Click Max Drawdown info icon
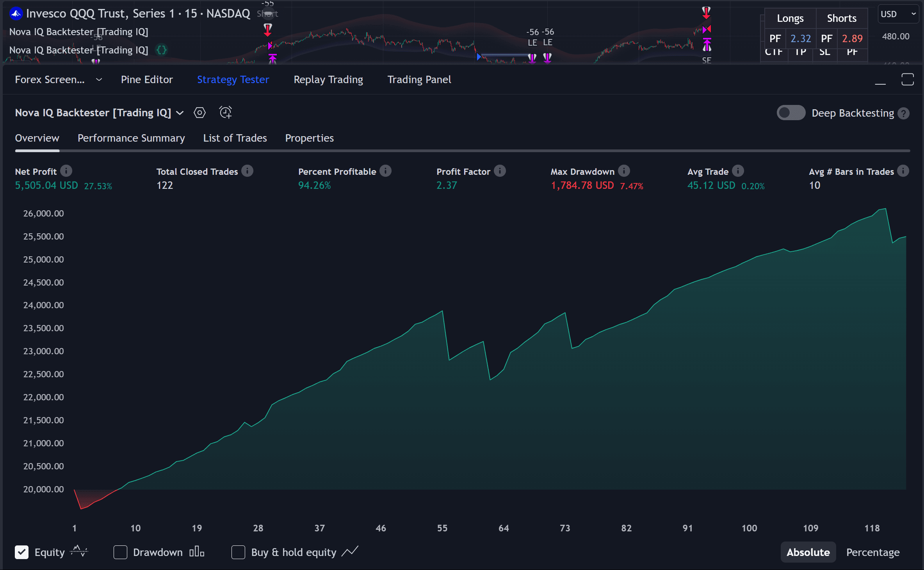The height and width of the screenshot is (570, 924). coord(624,171)
